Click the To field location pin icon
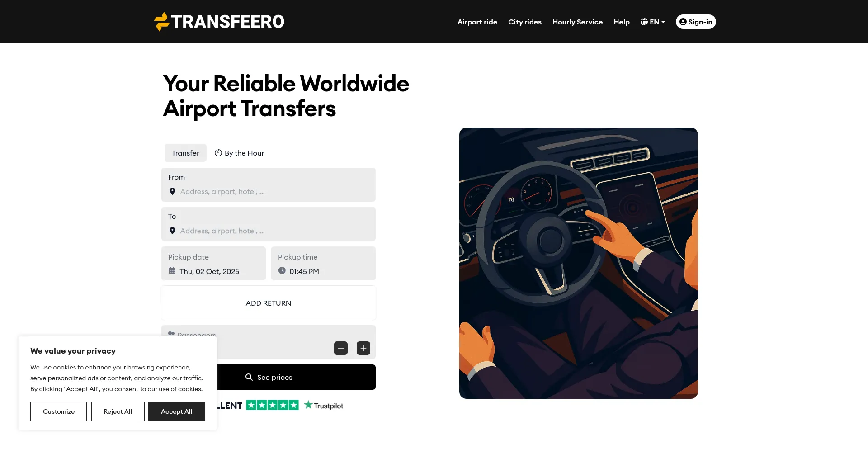This screenshot has height=449, width=868. coord(172,231)
